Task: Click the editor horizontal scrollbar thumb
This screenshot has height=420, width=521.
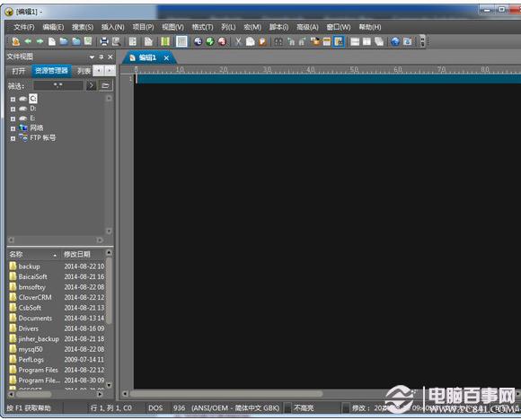Action: click(x=226, y=394)
